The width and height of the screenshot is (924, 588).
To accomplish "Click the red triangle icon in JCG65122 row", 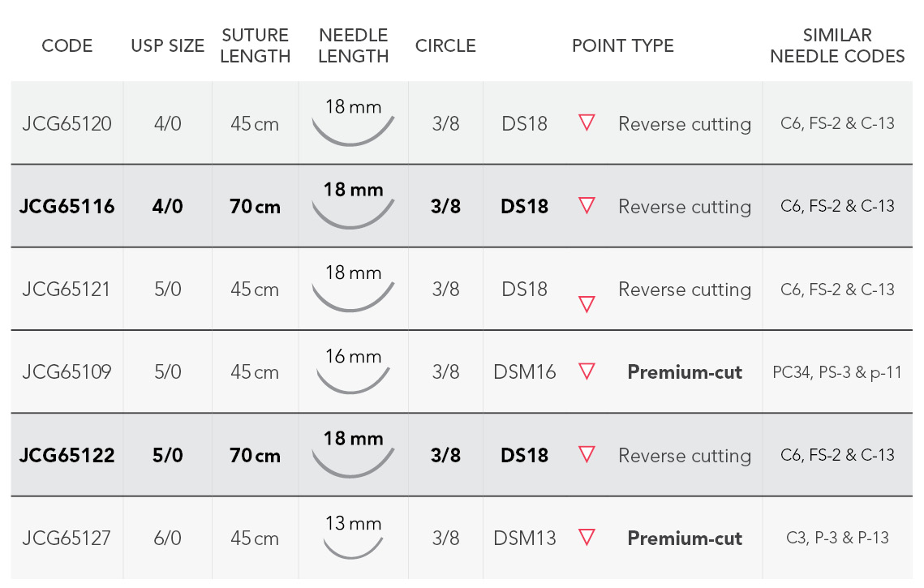I will [587, 454].
